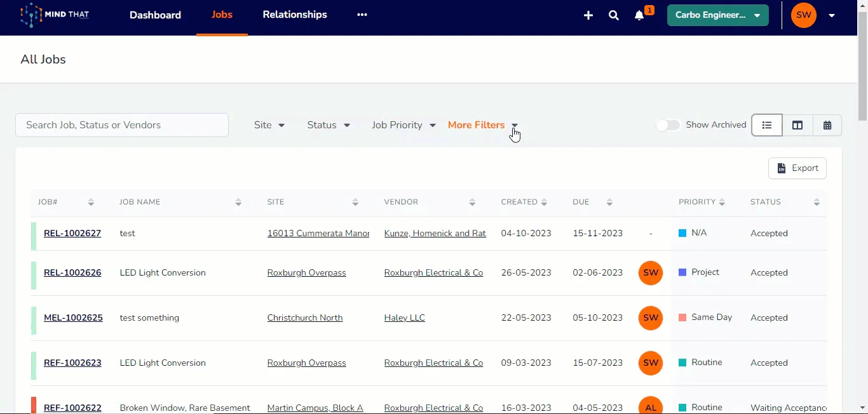Sort by PRIORITY column arrows
This screenshot has height=414, width=868.
pos(722,203)
